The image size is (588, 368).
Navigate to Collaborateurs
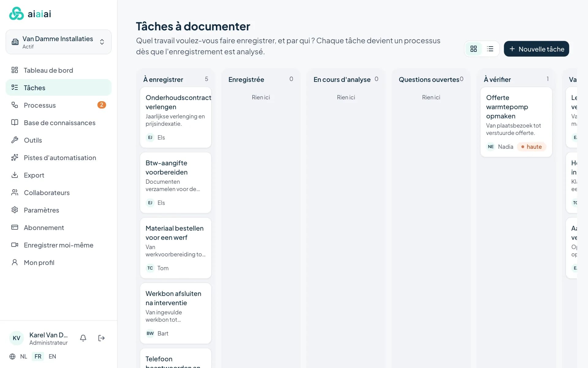[58, 192]
